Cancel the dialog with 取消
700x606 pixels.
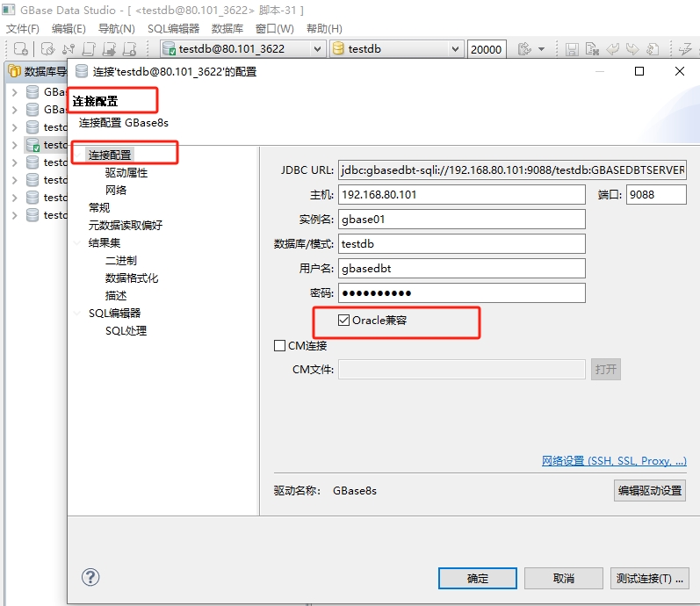click(x=563, y=578)
